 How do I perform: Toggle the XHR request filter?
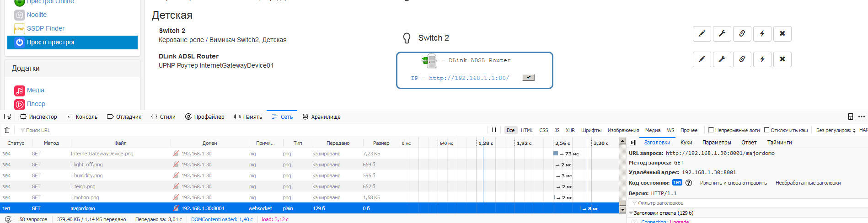(x=570, y=130)
